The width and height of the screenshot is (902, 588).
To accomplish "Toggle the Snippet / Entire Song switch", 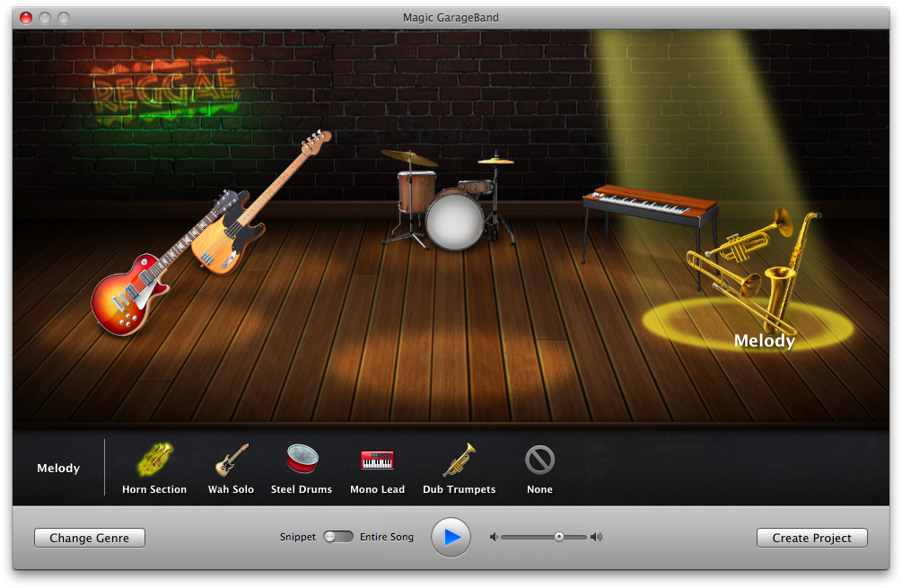I will pyautogui.click(x=338, y=537).
